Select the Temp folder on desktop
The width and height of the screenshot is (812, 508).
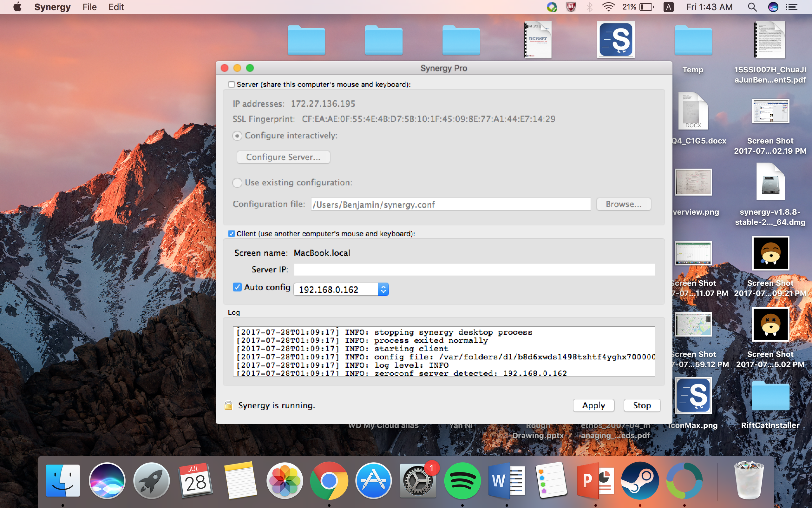point(693,40)
